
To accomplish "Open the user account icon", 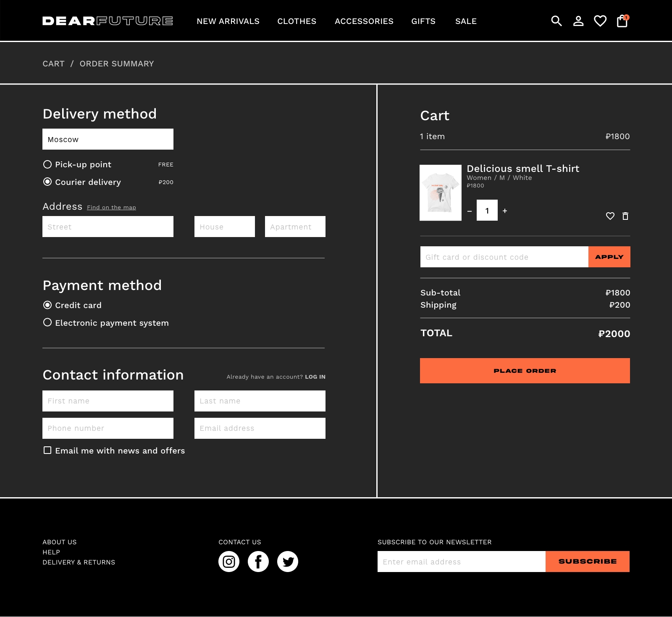I will (578, 21).
